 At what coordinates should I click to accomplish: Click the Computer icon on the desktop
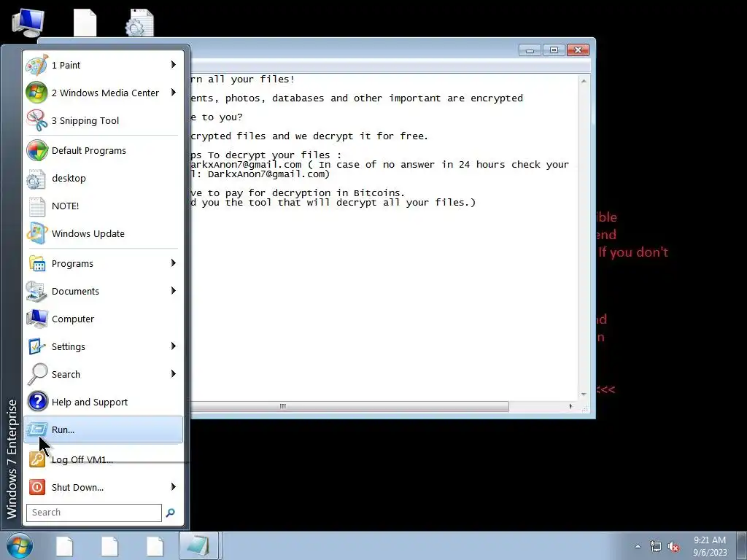(28, 23)
